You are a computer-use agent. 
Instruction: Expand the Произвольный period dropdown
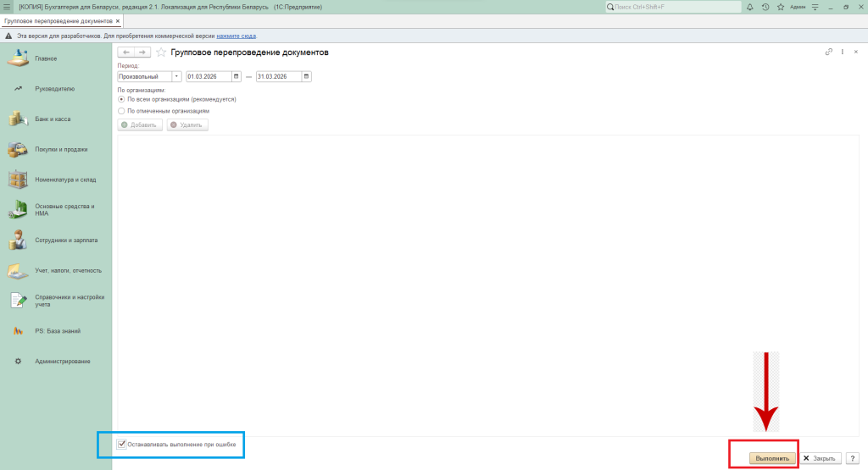click(x=176, y=76)
